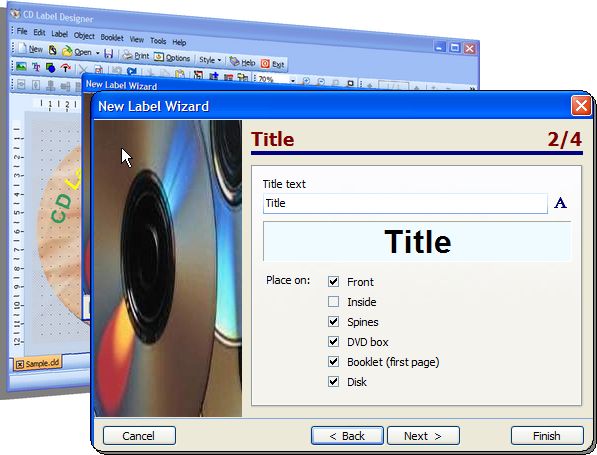The image size is (597, 455).
Task: Select the insert text tool icon
Action: [36, 67]
